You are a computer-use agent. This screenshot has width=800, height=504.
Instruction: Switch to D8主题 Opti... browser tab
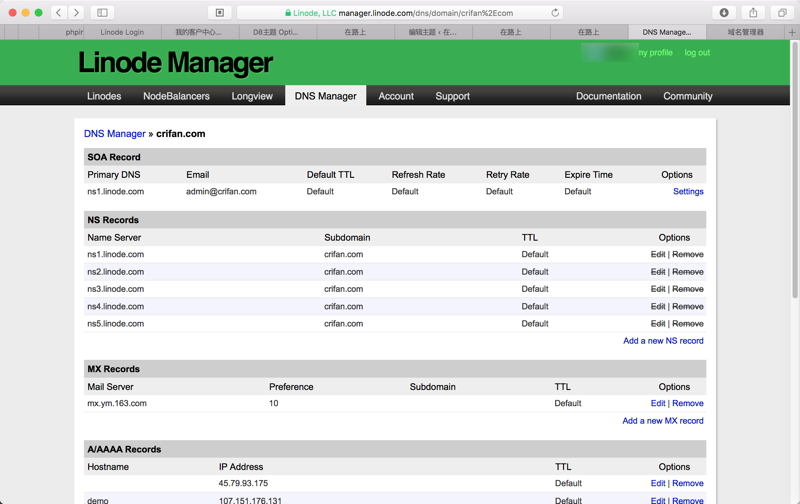pyautogui.click(x=276, y=32)
